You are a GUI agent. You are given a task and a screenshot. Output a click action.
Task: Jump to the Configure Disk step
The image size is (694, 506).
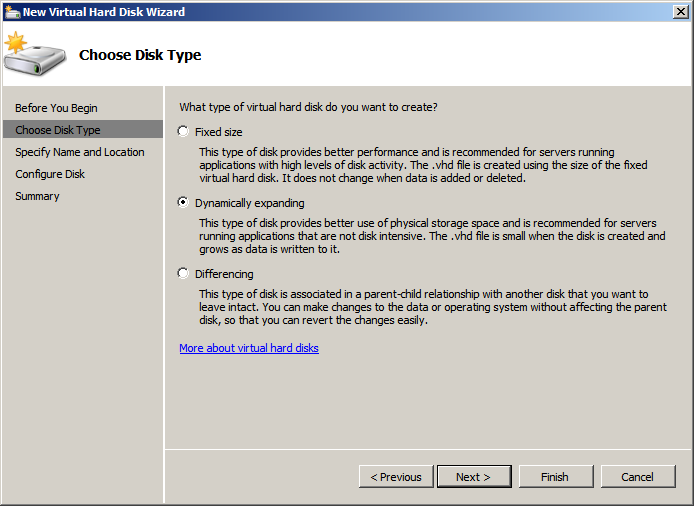click(x=50, y=174)
